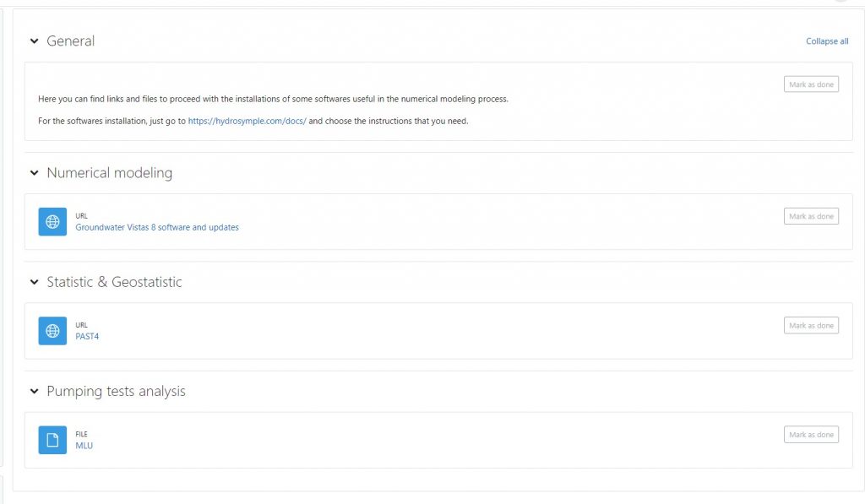This screenshot has height=504, width=865.
Task: Collapse the Pumping tests analysis chevron
Action: tap(34, 391)
